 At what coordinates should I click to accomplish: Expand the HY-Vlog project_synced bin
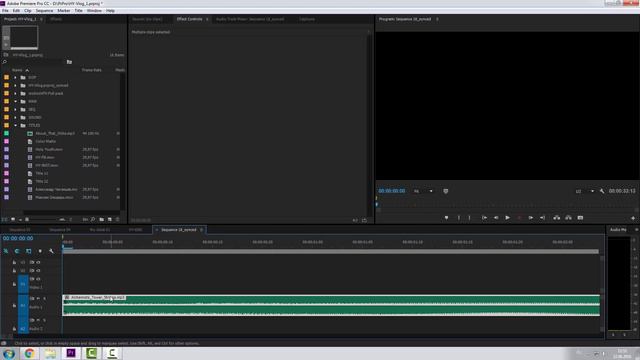[x=16, y=86]
